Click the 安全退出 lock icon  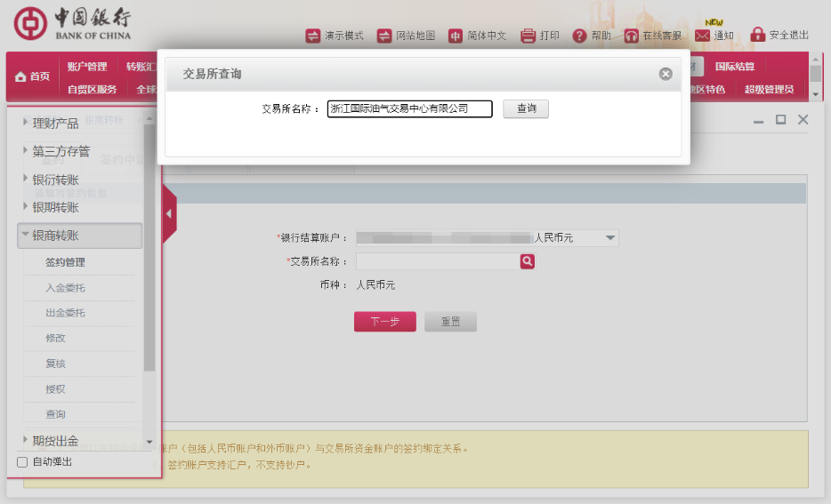[x=758, y=35]
